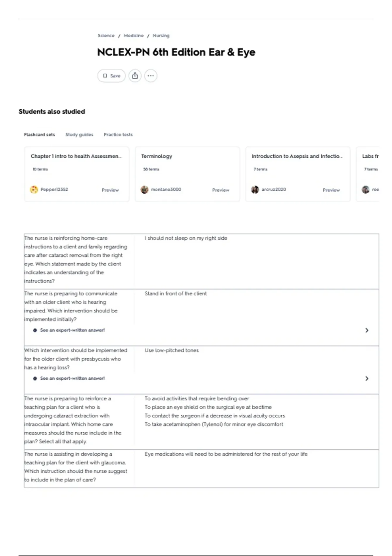Click montano3000 profile avatar
The image size is (392, 556).
coord(144,189)
